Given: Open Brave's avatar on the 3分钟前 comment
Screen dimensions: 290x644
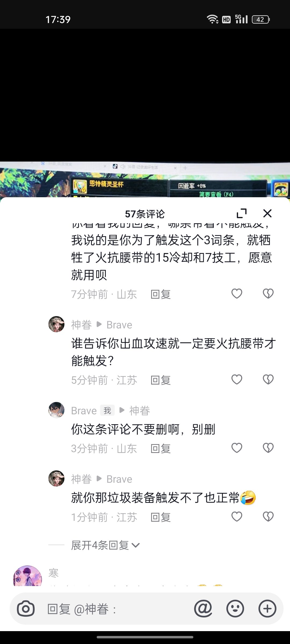Looking at the screenshot, I should (56, 410).
